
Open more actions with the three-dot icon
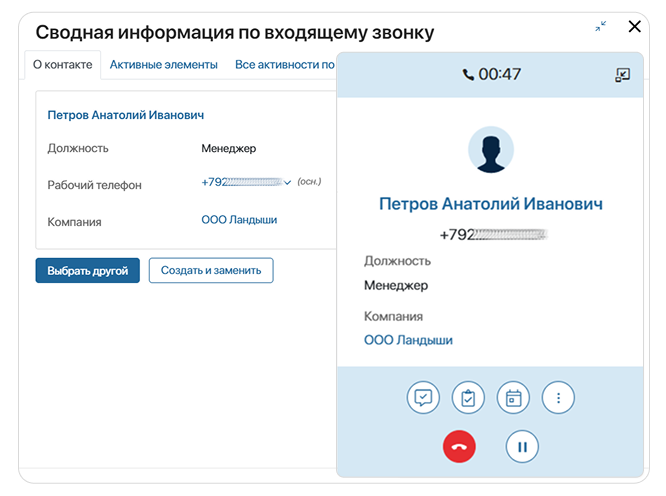tap(558, 398)
